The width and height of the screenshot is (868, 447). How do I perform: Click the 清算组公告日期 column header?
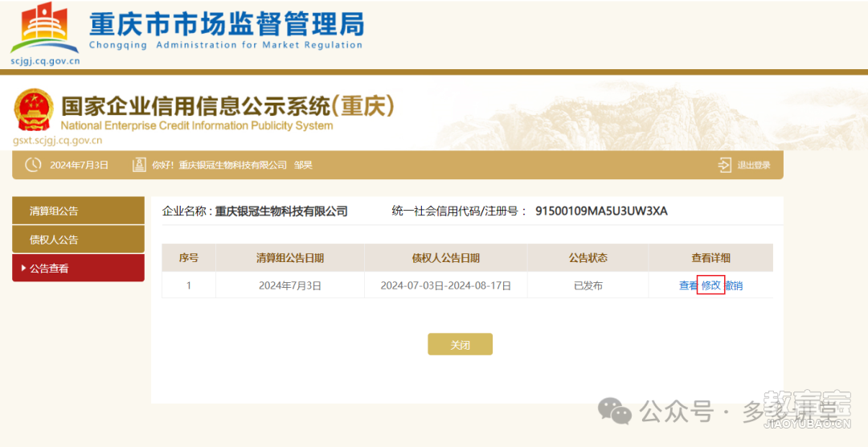click(x=290, y=257)
